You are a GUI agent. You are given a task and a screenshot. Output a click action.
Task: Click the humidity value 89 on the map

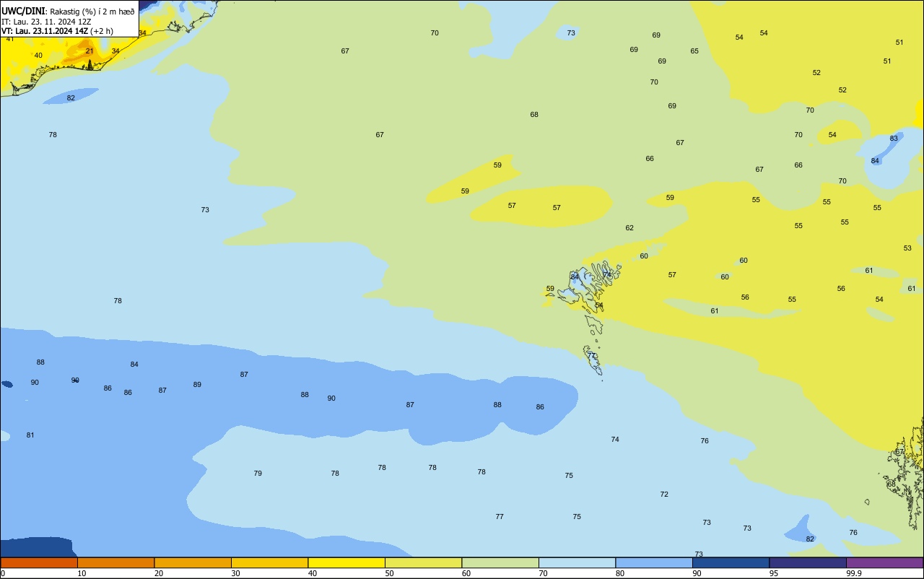(x=197, y=384)
